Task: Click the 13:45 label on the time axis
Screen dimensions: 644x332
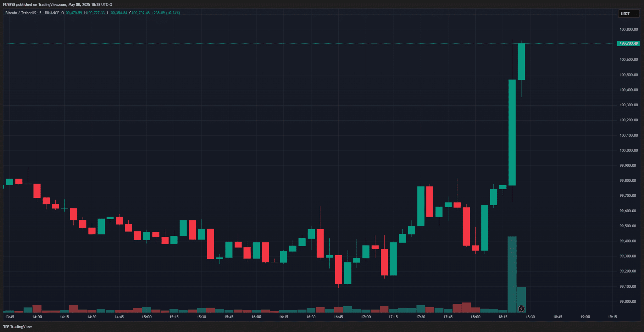Action: [x=9, y=317]
